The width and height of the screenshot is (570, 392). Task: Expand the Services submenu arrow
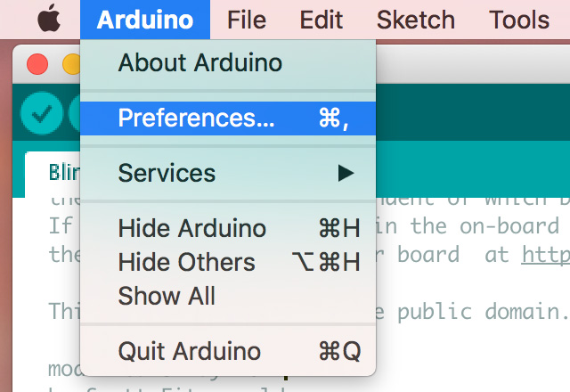[x=346, y=173]
